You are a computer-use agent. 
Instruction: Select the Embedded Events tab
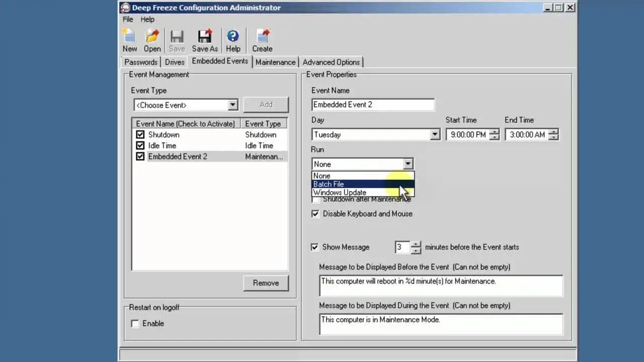[x=220, y=61]
